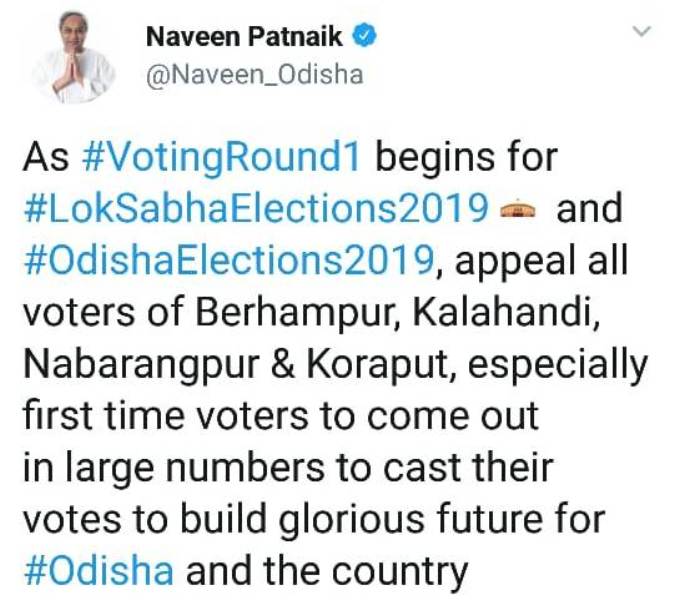The height and width of the screenshot is (600, 674).
Task: Expand the tweet options chevron
Action: [x=641, y=33]
